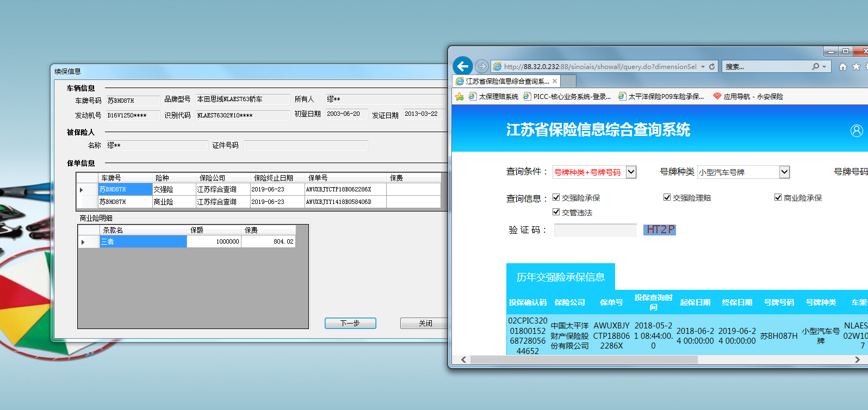Image resolution: width=868 pixels, height=410 pixels.
Task: Minimize the browser window
Action: tap(830, 51)
